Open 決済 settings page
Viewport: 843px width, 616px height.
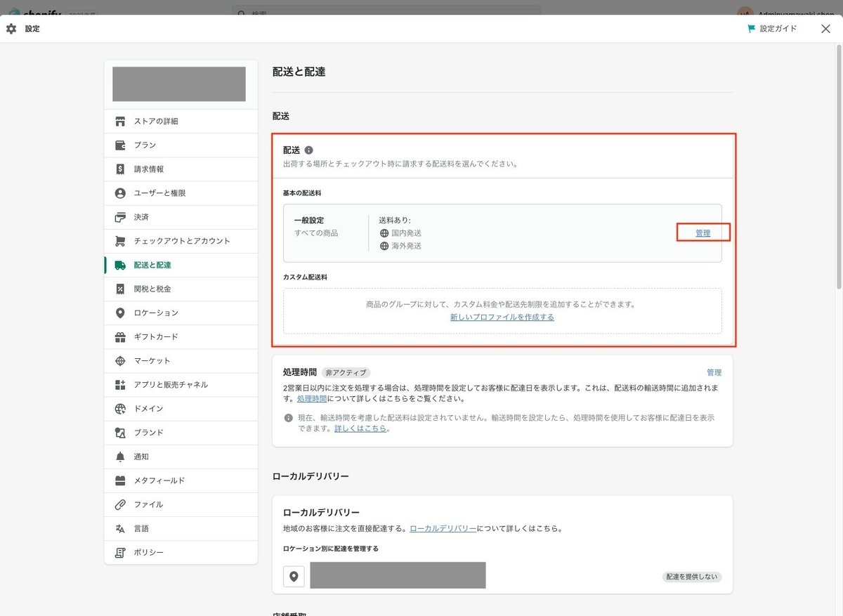[181, 217]
